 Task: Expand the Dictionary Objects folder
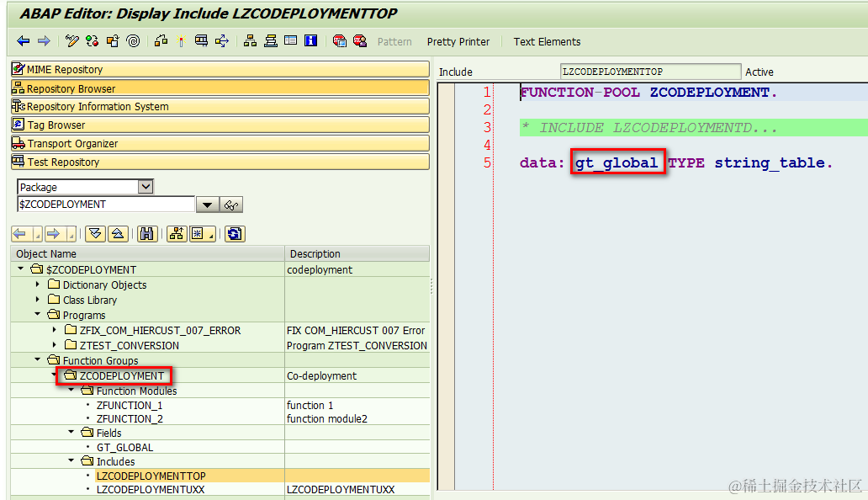click(x=38, y=284)
